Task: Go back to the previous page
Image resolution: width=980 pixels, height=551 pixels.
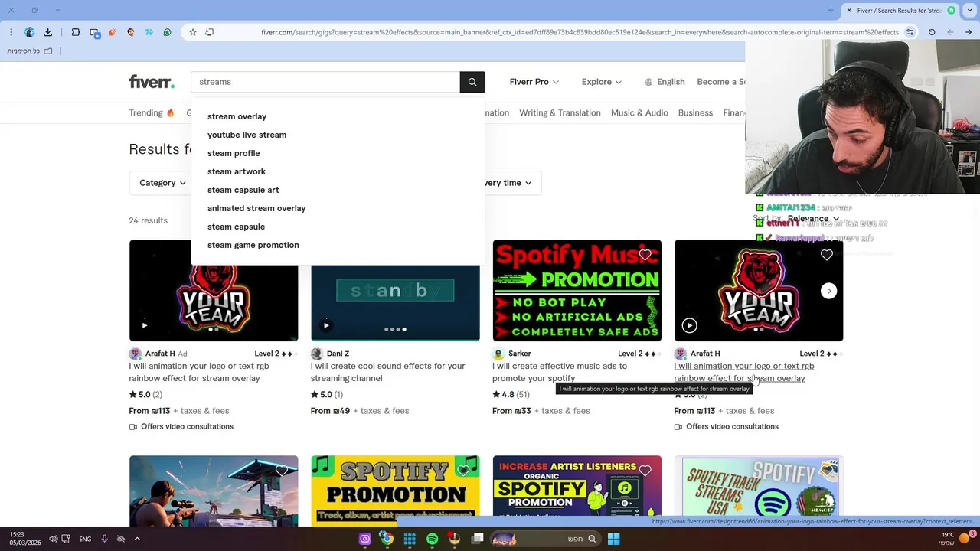Action: tap(969, 32)
